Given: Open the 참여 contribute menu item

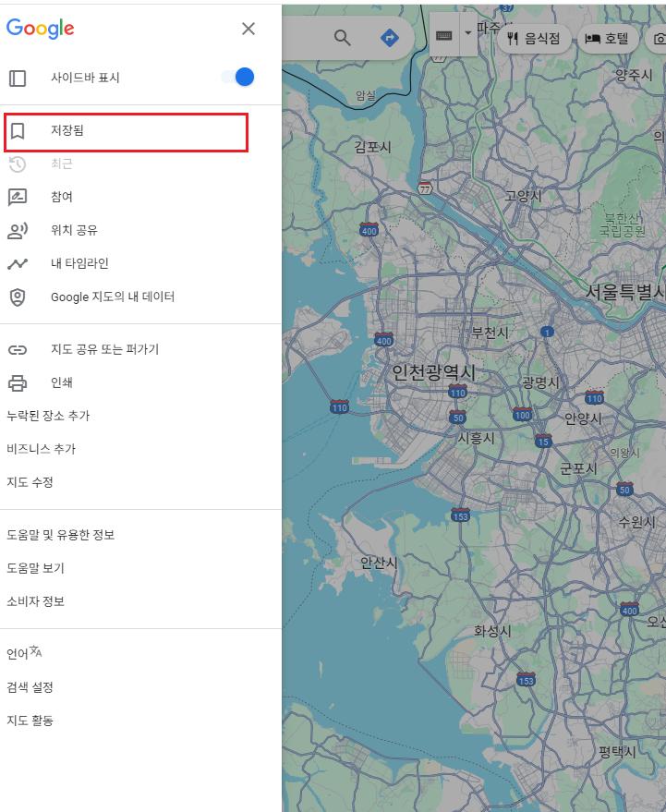Looking at the screenshot, I should point(139,197).
